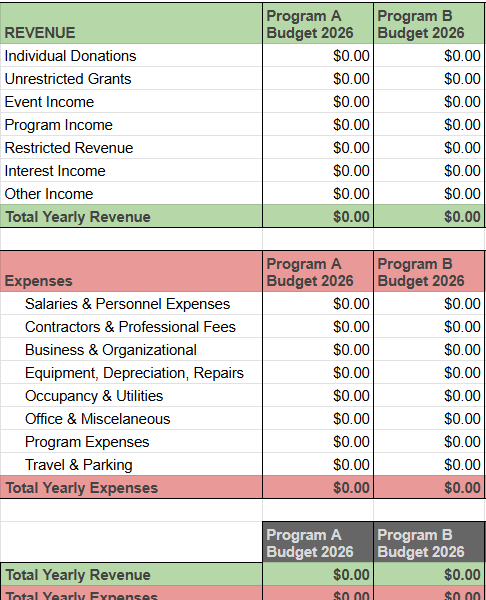
Task: Select Equipment, Depreciation, Repairs Program A amount
Action: (x=318, y=372)
